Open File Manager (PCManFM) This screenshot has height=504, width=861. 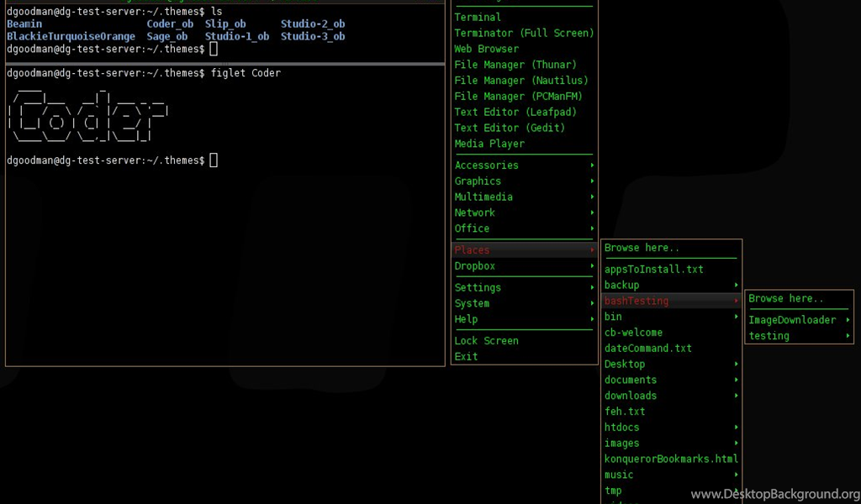coord(524,97)
